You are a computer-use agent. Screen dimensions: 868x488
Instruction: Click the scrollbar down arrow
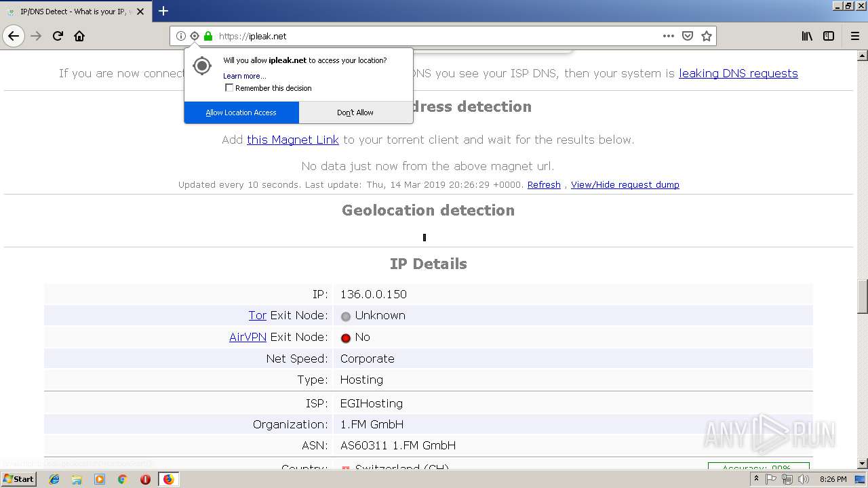(863, 464)
